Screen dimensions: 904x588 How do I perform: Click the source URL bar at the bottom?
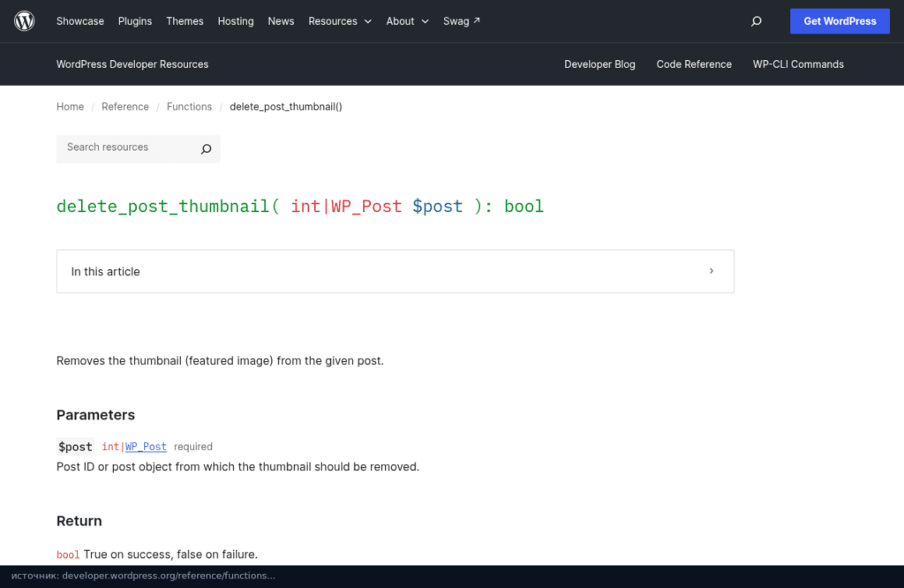[x=452, y=576]
